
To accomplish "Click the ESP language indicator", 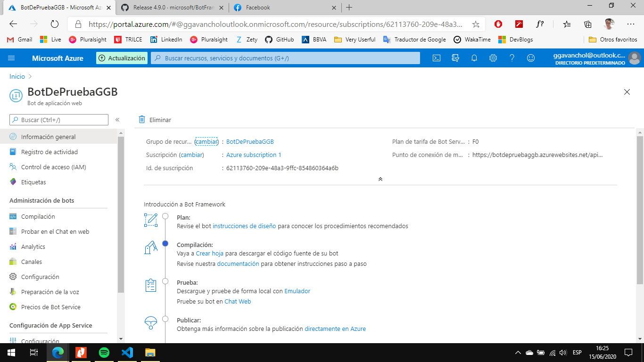I will [x=577, y=352].
